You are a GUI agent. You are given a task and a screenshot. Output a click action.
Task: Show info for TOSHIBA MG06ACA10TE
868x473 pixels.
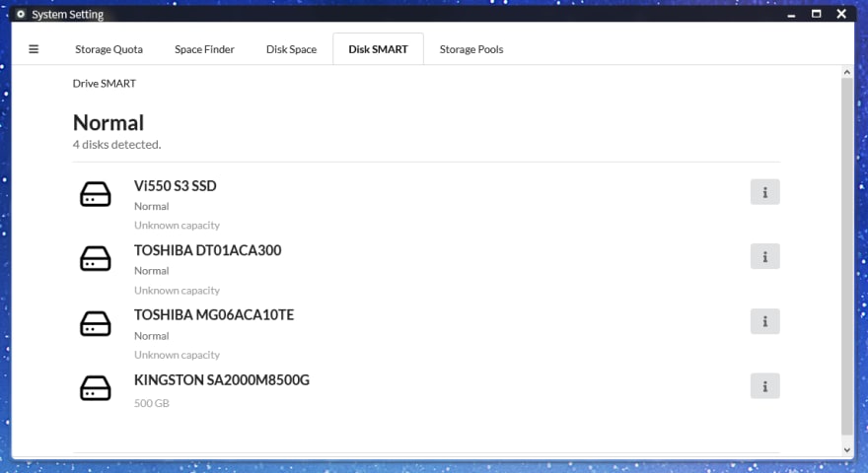765,321
